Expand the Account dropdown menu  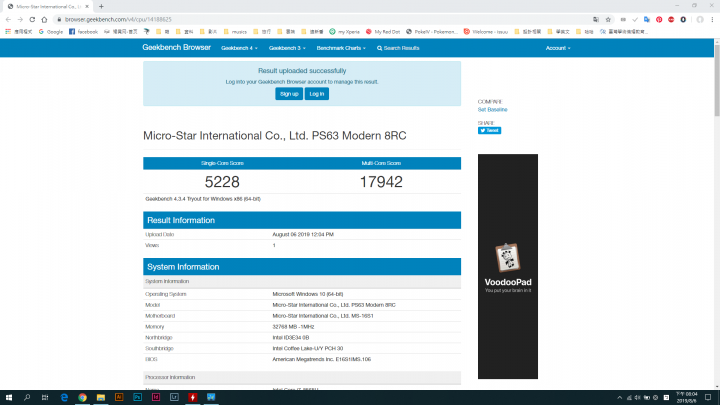(x=557, y=48)
